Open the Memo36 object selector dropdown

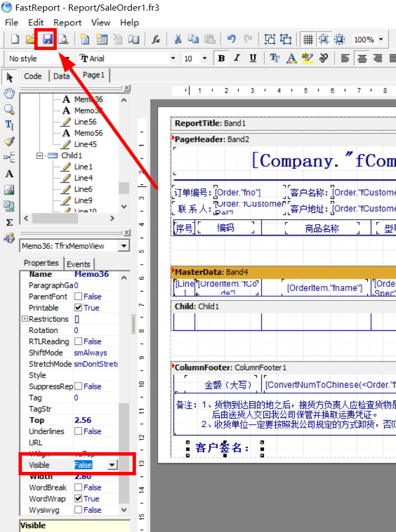[124, 245]
